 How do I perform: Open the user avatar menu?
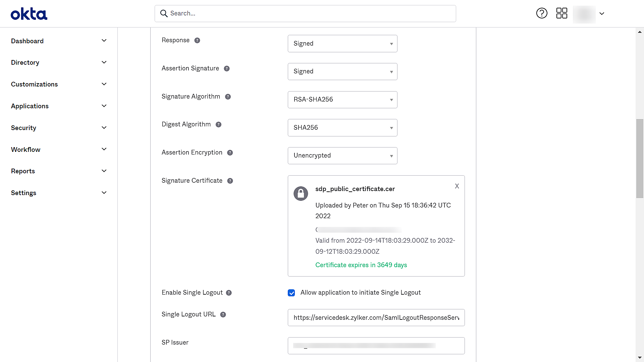click(584, 14)
